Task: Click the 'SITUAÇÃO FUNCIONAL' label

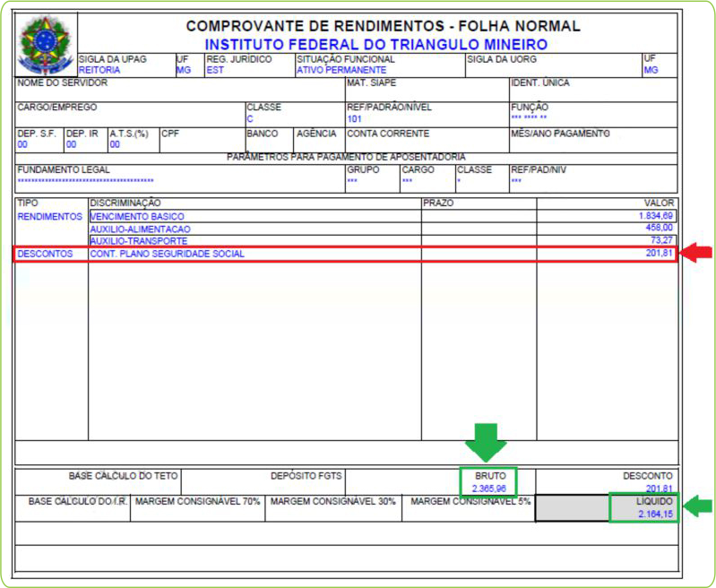Action: click(x=346, y=59)
